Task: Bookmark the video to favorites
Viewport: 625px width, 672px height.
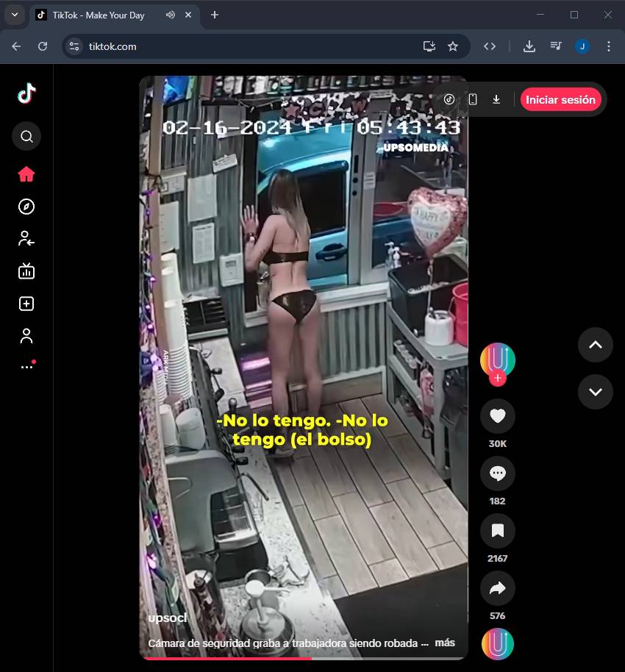Action: (498, 531)
